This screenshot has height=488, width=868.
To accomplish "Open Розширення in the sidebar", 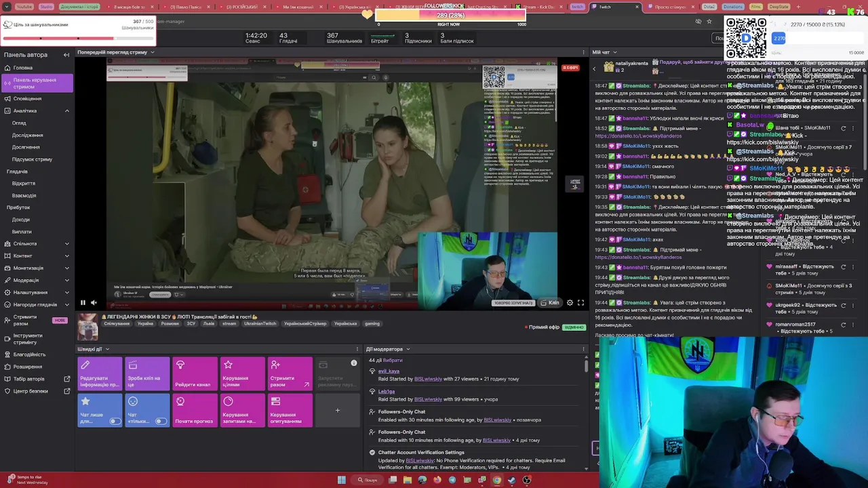I will [27, 367].
